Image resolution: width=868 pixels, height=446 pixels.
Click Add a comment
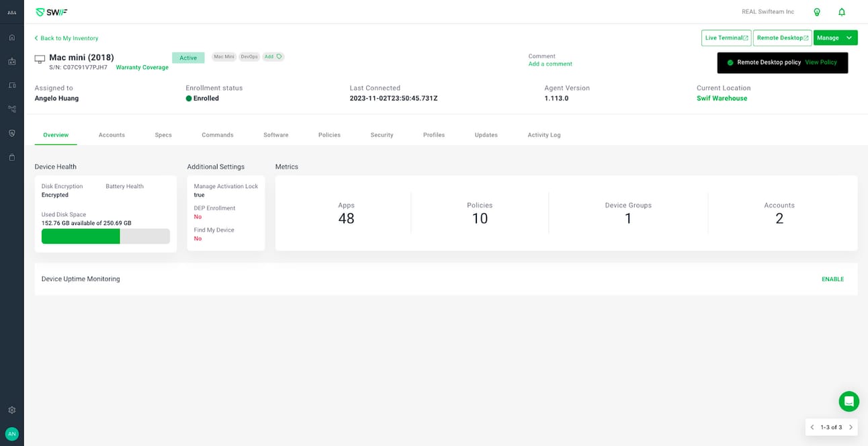(x=550, y=64)
